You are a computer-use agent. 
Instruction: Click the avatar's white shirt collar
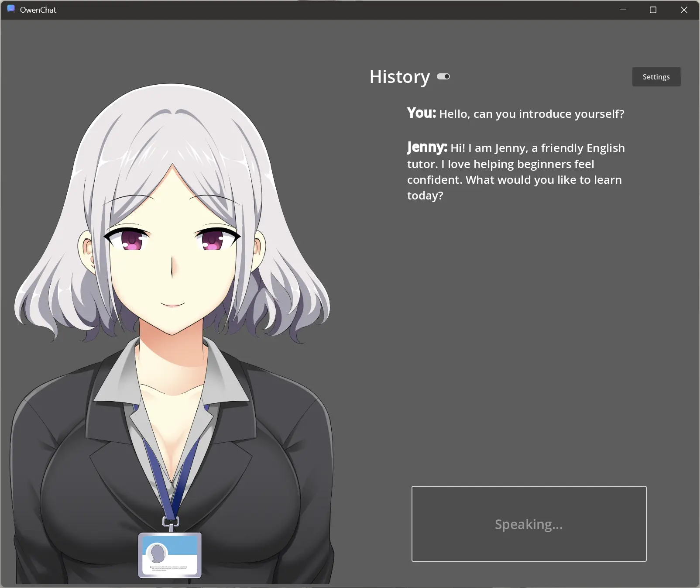click(x=113, y=380)
